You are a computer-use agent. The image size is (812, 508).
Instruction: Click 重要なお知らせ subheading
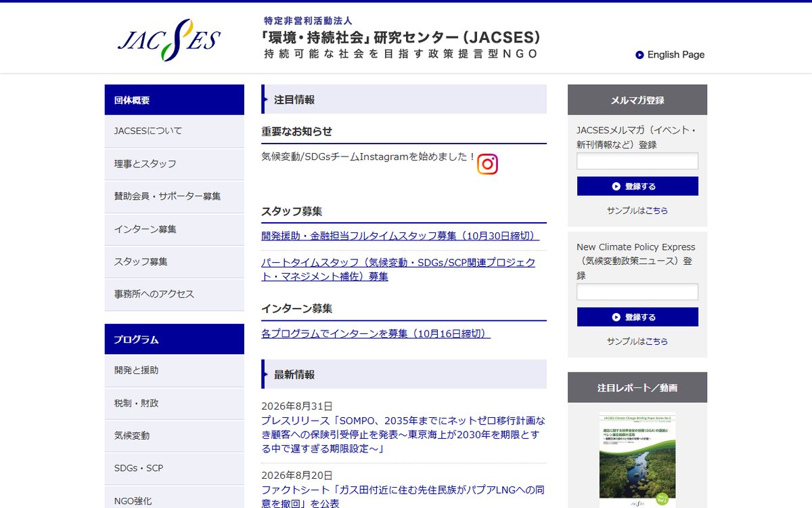297,131
